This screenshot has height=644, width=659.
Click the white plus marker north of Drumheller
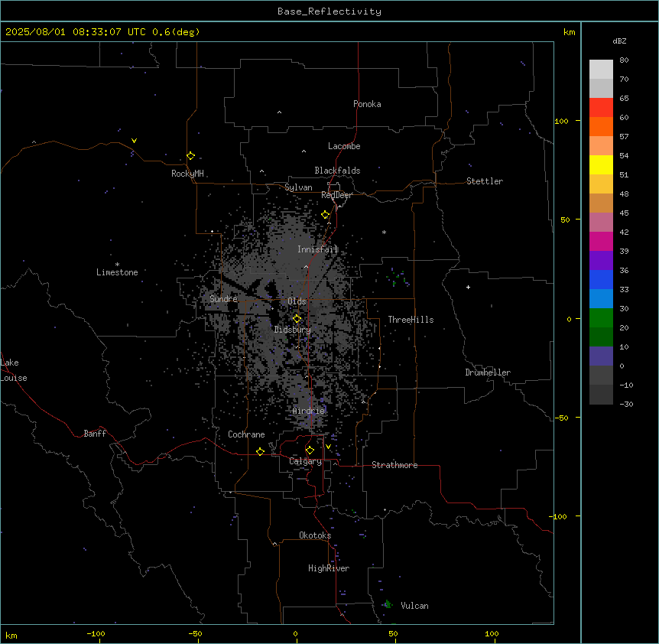468,287
